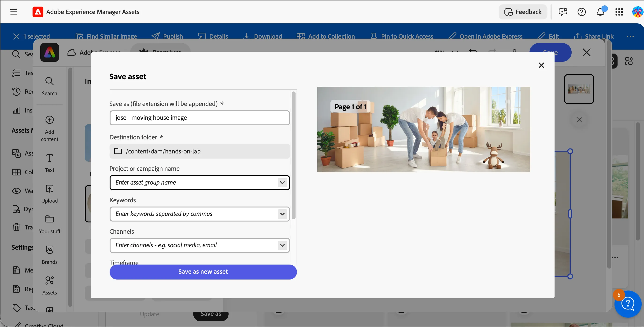Expand the Keywords dropdown arrow
Image resolution: width=644 pixels, height=327 pixels.
pyautogui.click(x=282, y=214)
